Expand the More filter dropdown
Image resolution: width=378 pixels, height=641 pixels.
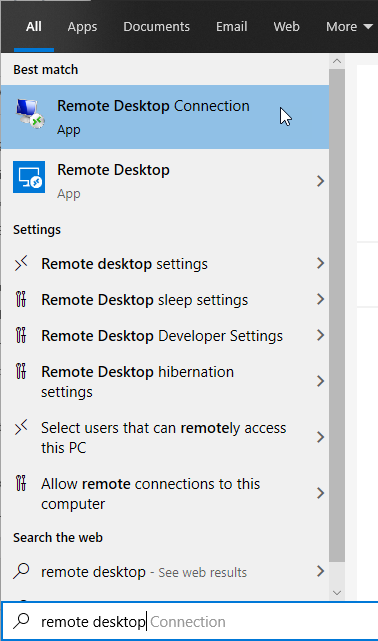click(349, 27)
